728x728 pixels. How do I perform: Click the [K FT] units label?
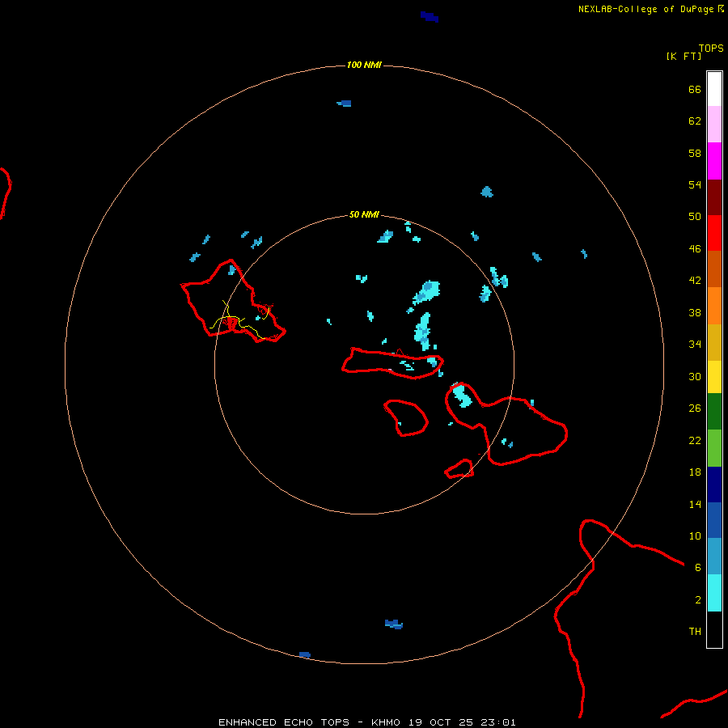coord(684,56)
